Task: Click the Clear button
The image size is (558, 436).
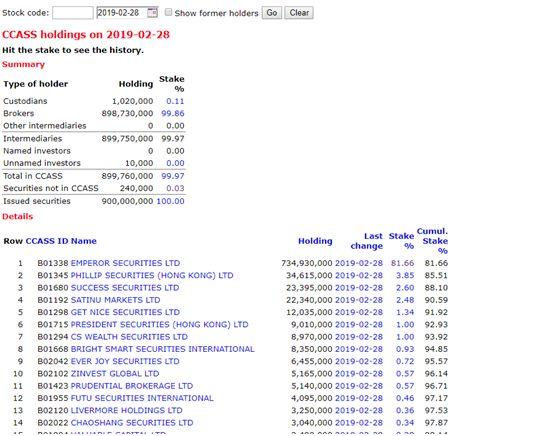Action: coord(299,13)
